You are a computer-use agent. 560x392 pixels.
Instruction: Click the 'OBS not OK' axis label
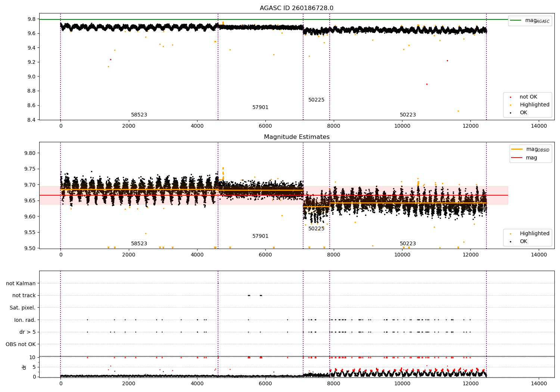point(21,344)
